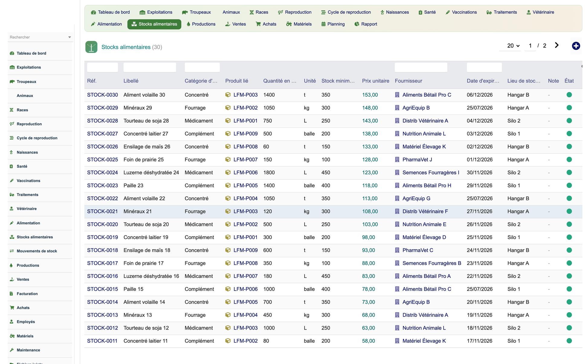Sort by Fournisseur column header
The image size is (588, 364).
click(x=408, y=81)
